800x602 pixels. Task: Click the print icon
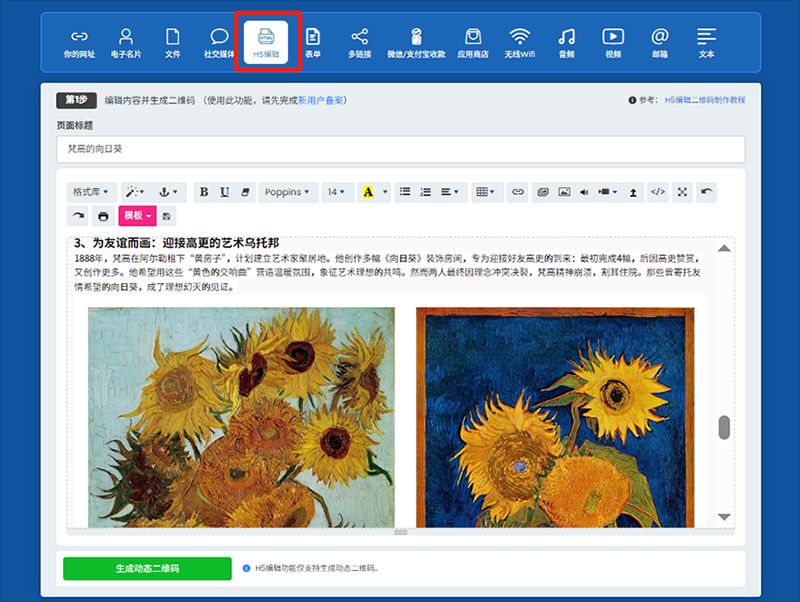pos(101,215)
